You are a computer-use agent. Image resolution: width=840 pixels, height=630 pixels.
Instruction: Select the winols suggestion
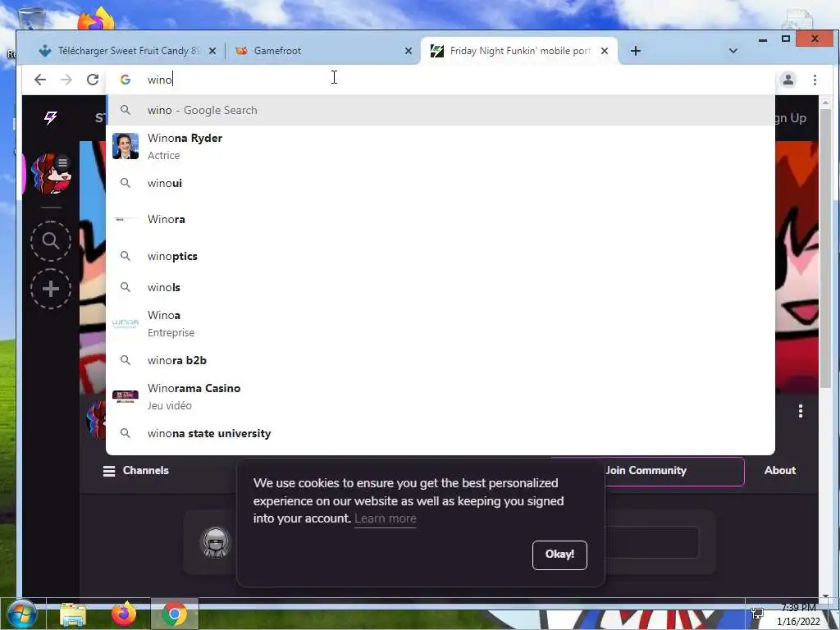pos(441,287)
